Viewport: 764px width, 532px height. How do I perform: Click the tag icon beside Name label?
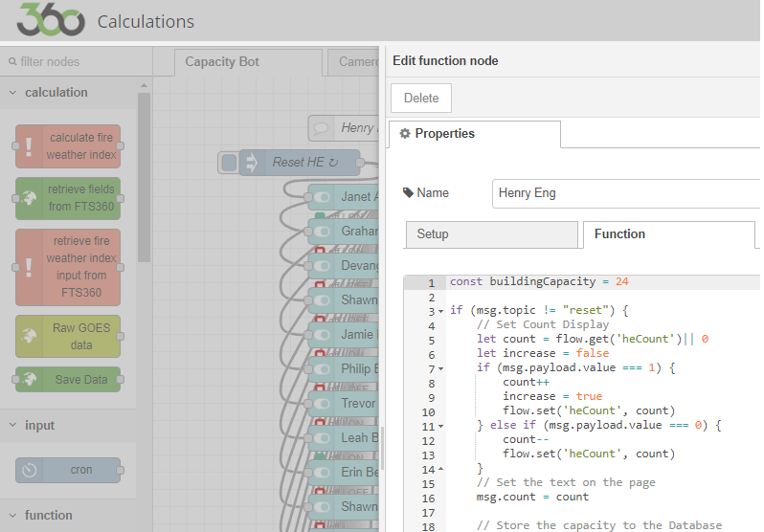(408, 193)
